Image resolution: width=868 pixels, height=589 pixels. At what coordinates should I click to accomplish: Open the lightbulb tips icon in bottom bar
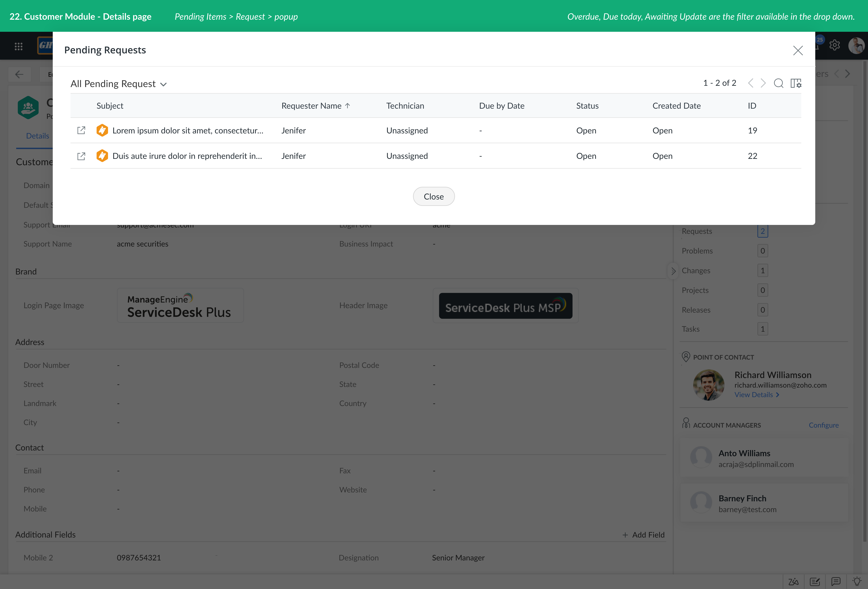pyautogui.click(x=857, y=581)
